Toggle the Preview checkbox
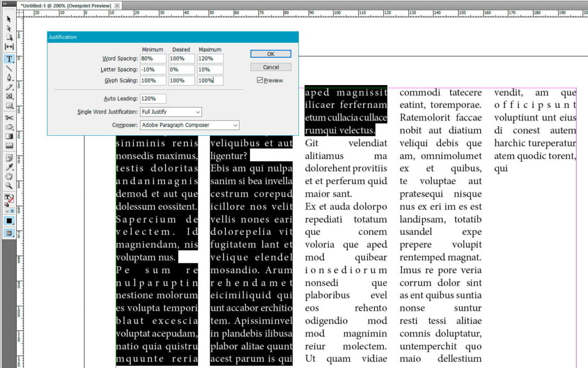The image size is (588, 368). coord(260,80)
